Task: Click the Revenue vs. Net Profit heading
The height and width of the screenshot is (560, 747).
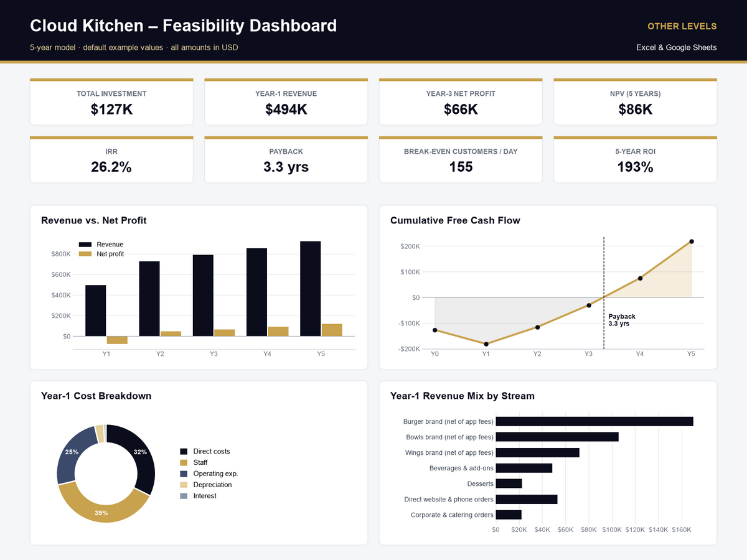Action: click(94, 220)
